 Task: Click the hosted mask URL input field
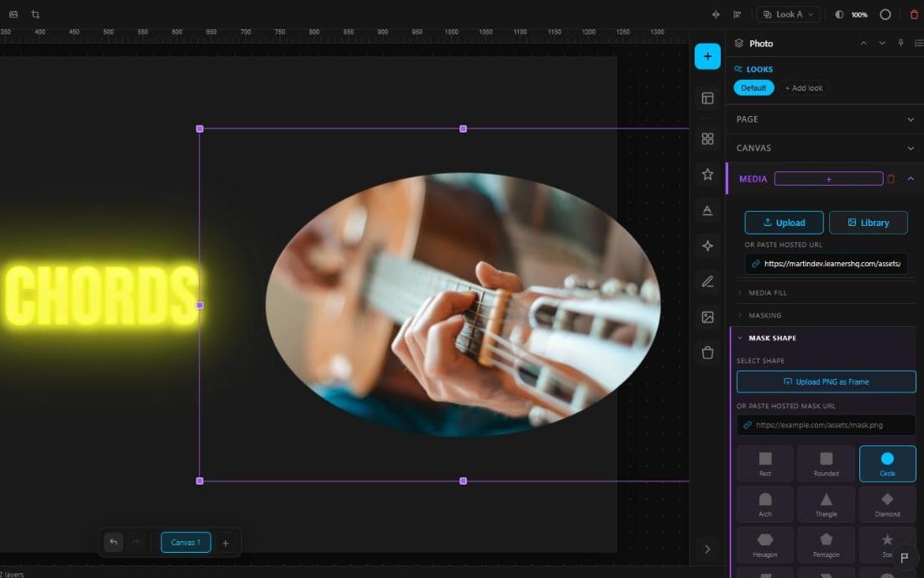[827, 425]
